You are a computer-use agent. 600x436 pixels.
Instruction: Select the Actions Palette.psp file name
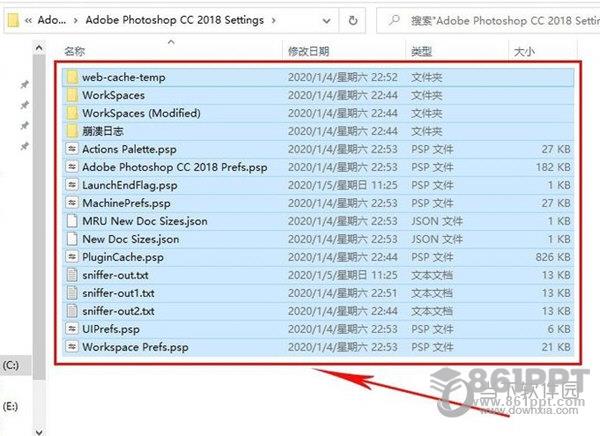129,149
